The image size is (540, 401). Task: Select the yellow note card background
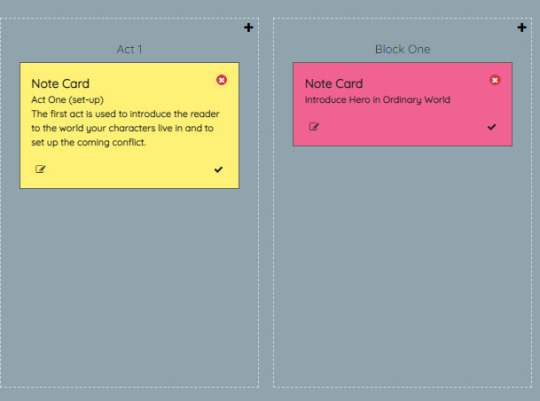[129, 125]
